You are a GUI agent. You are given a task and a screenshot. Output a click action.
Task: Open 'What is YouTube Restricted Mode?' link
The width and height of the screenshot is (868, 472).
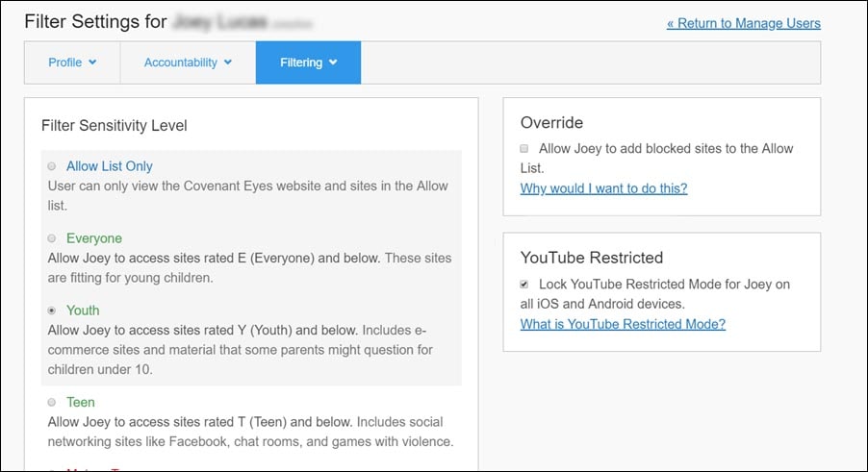(623, 324)
